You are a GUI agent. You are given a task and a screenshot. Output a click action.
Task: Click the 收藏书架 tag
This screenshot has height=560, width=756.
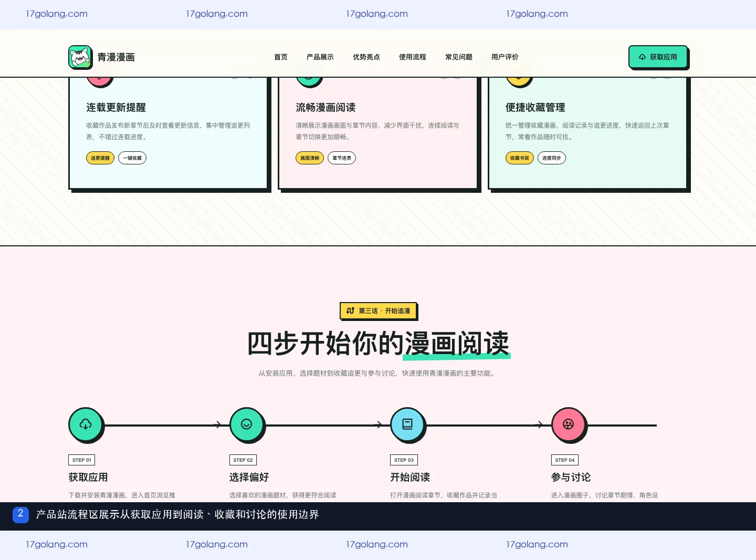point(520,158)
